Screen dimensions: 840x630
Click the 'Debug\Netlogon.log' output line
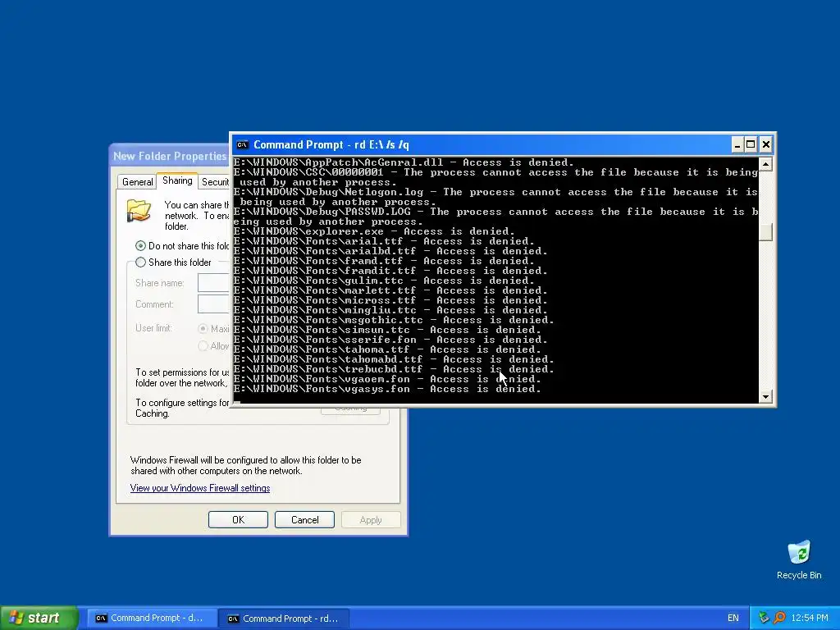(495, 197)
